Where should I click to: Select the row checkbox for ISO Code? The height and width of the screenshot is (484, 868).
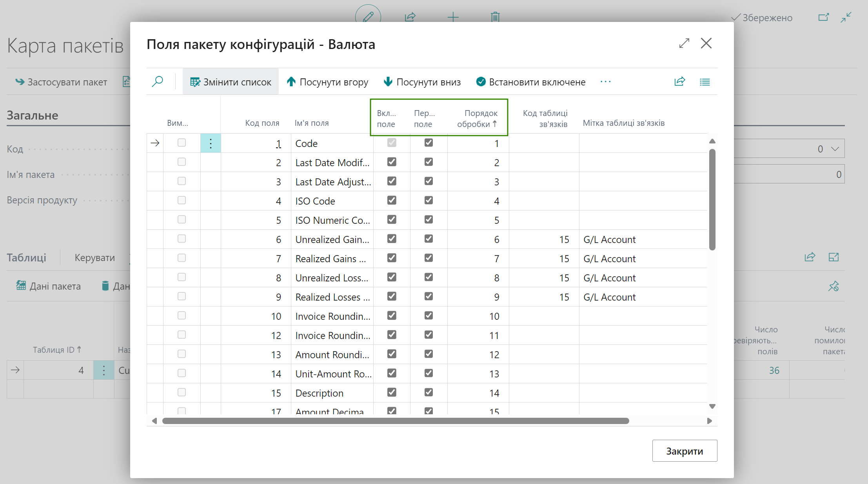[182, 200]
